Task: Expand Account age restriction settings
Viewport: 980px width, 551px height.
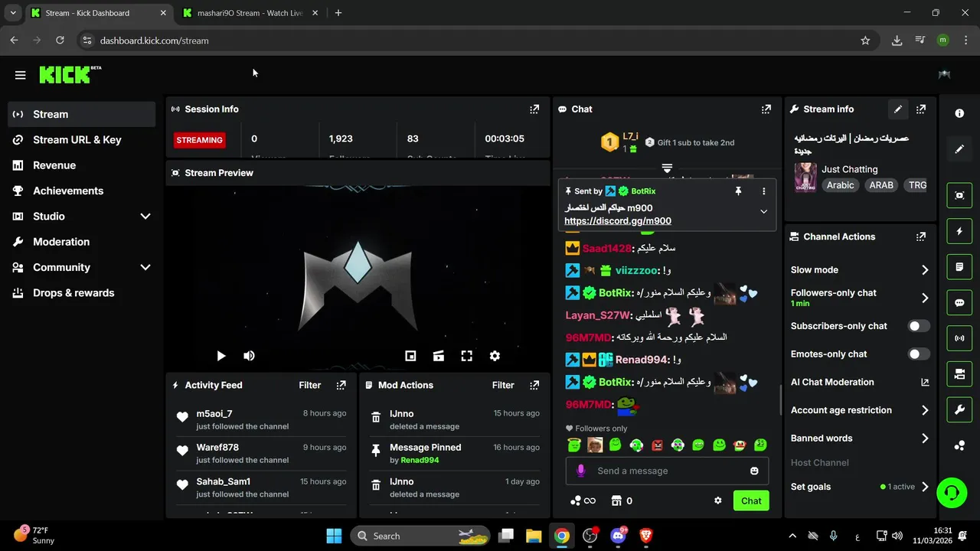Action: click(x=925, y=410)
